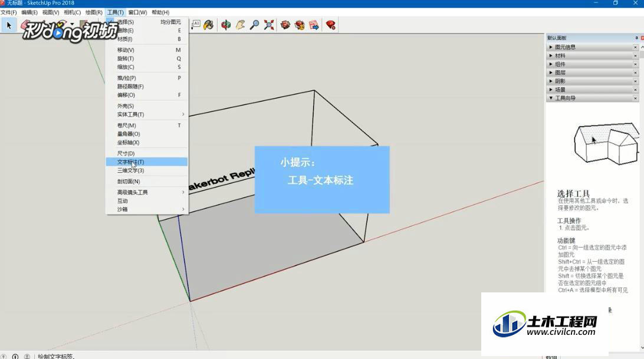This screenshot has width=644, height=359.
Task: Expand the 图元信息 panel
Action: [x=551, y=47]
